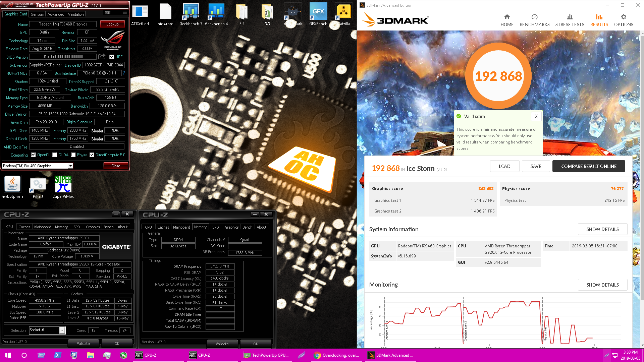The height and width of the screenshot is (362, 644).
Task: Open File Explorer from the taskbar
Action: (x=90, y=355)
